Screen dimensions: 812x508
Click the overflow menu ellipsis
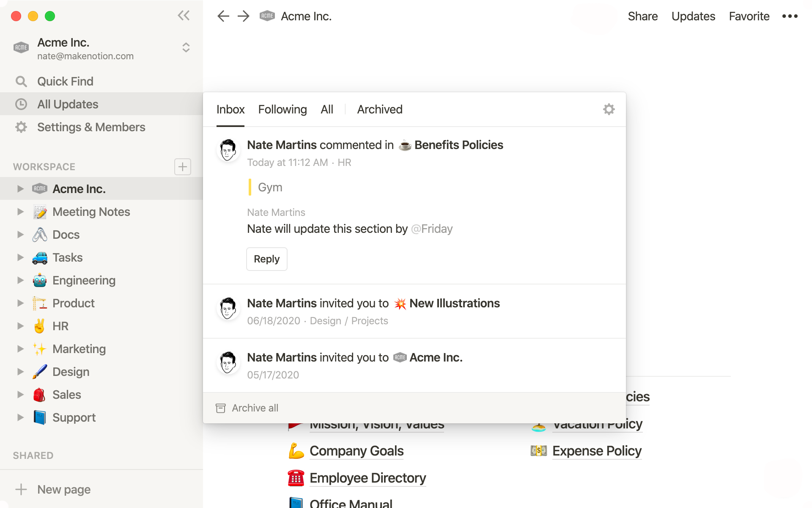click(790, 17)
